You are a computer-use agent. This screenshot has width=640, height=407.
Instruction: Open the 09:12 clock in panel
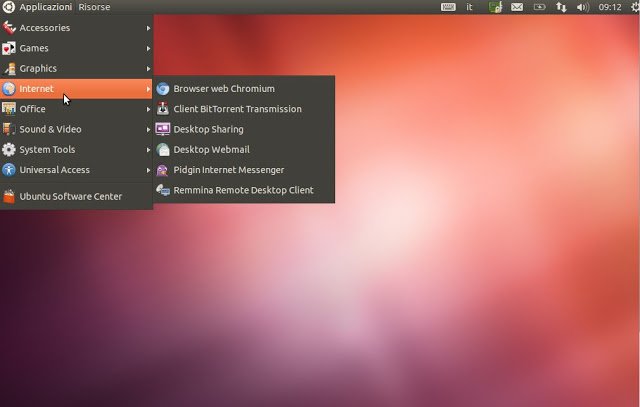click(x=610, y=7)
